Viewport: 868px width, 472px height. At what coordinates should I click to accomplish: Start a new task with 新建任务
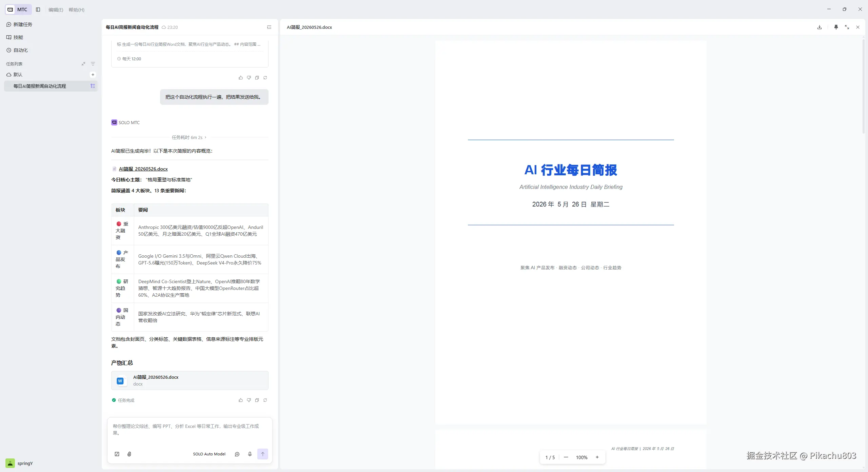pos(51,24)
